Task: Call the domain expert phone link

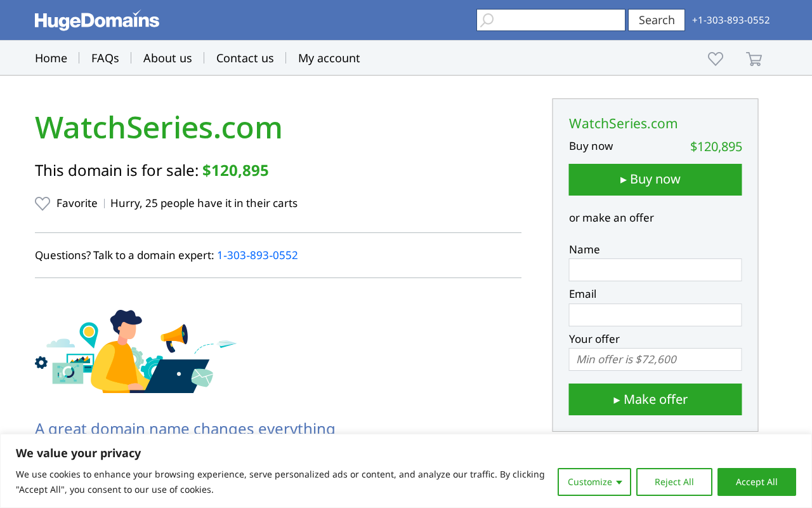Action: click(x=258, y=255)
